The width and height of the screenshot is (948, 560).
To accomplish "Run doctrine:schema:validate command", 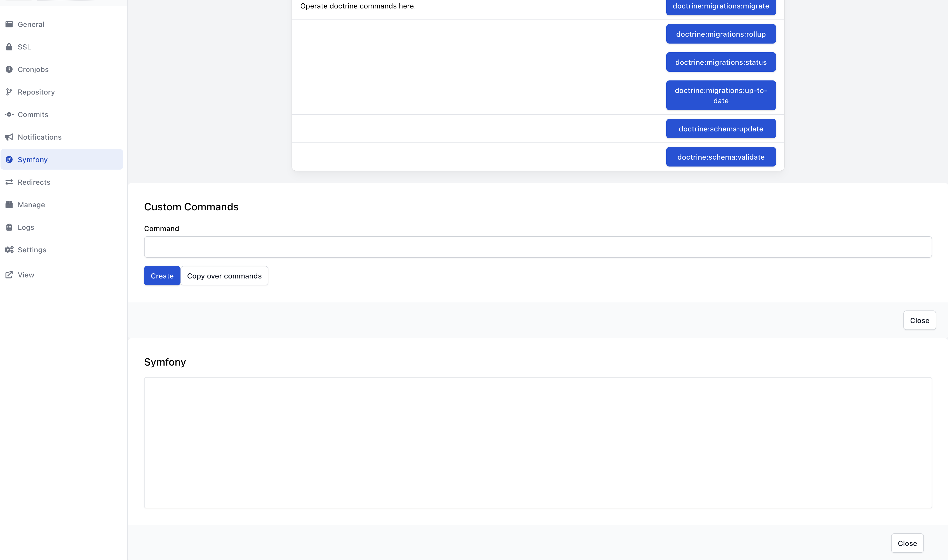I will pos(721,157).
